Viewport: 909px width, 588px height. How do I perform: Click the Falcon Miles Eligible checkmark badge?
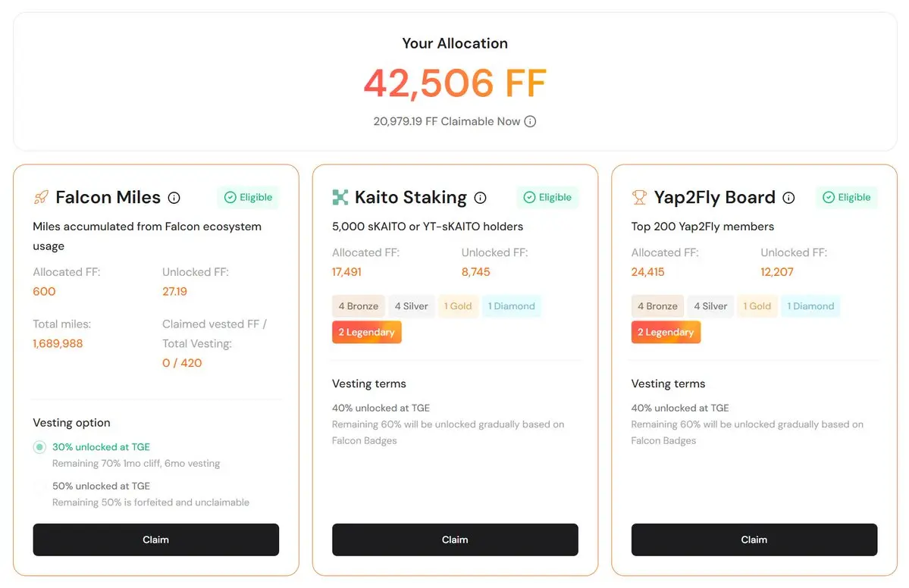248,198
